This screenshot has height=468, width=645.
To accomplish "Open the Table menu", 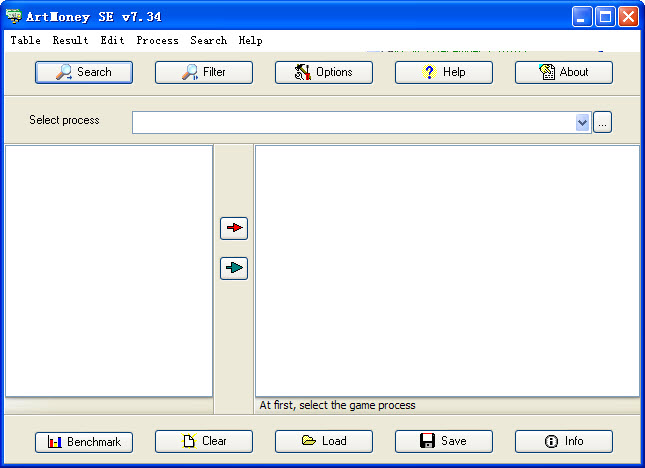I will pyautogui.click(x=25, y=41).
